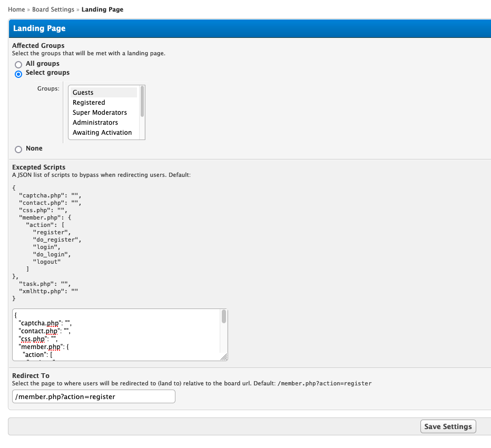Click the textarea resize handle corner
This screenshot has width=491, height=448.
click(x=224, y=357)
